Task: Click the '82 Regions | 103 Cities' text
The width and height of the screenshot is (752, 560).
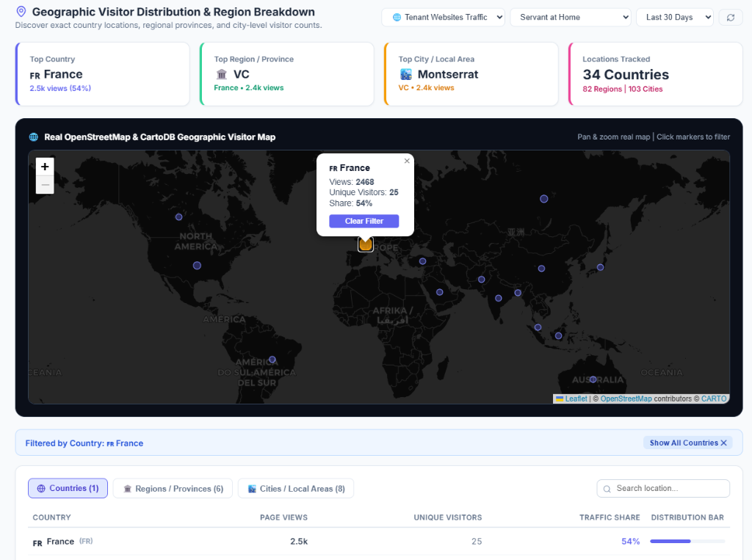Action: [623, 89]
